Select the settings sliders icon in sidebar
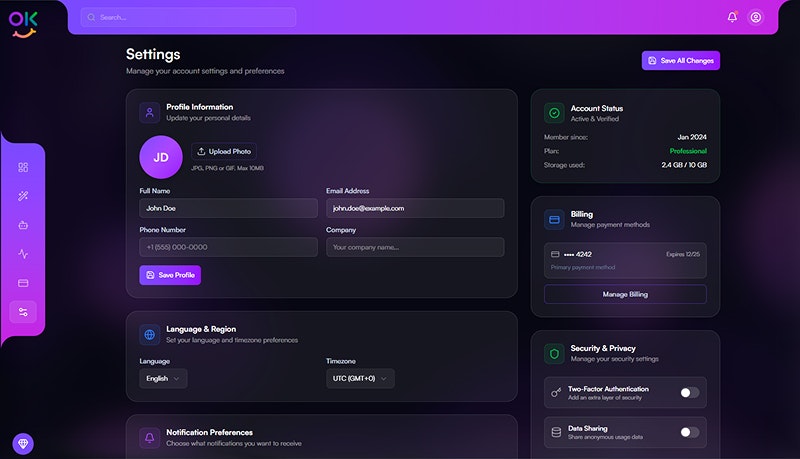The height and width of the screenshot is (459, 800). 23,312
